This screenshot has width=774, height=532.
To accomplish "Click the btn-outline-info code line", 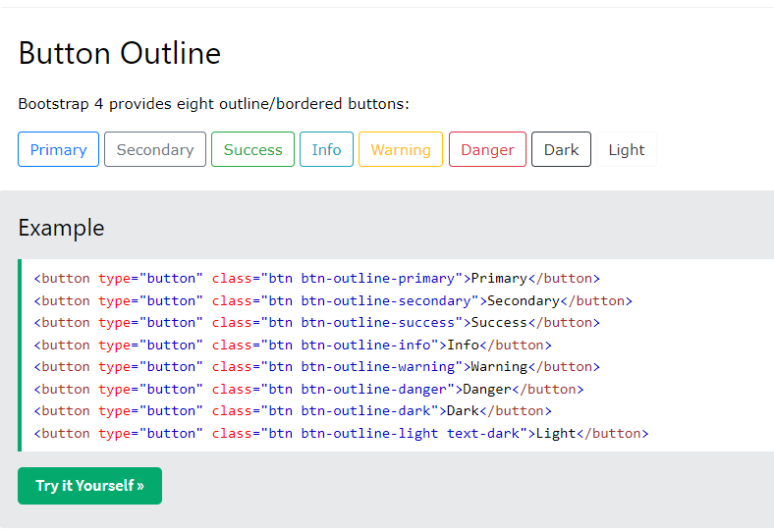I will pos(293,345).
